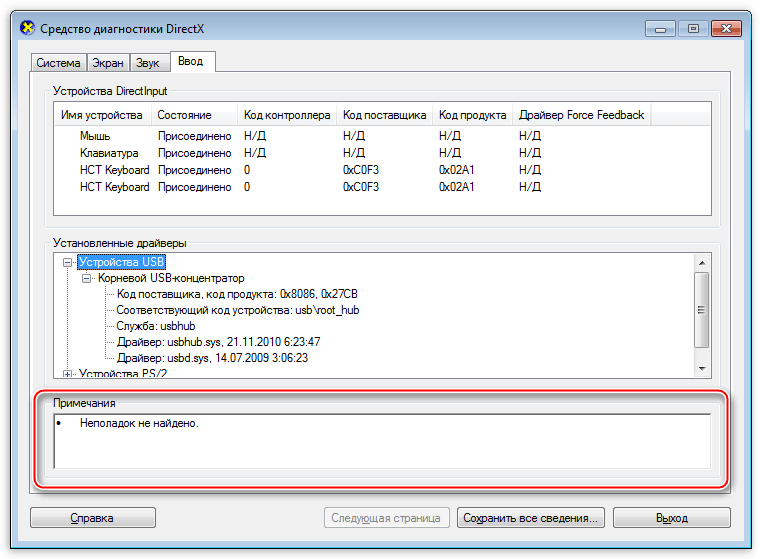Collapse the Корневой USB-концентратор node

[x=87, y=279]
